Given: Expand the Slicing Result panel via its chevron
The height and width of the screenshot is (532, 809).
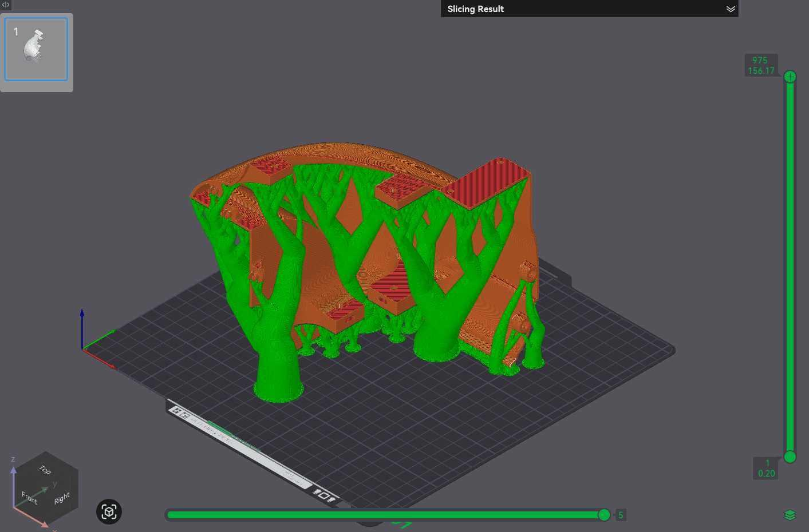Looking at the screenshot, I should tap(731, 9).
